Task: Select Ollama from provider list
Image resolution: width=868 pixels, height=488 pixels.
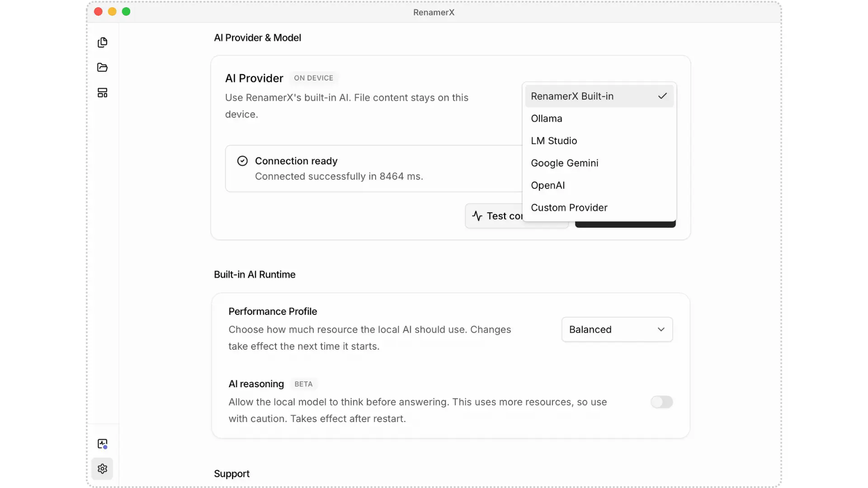Action: click(x=599, y=118)
